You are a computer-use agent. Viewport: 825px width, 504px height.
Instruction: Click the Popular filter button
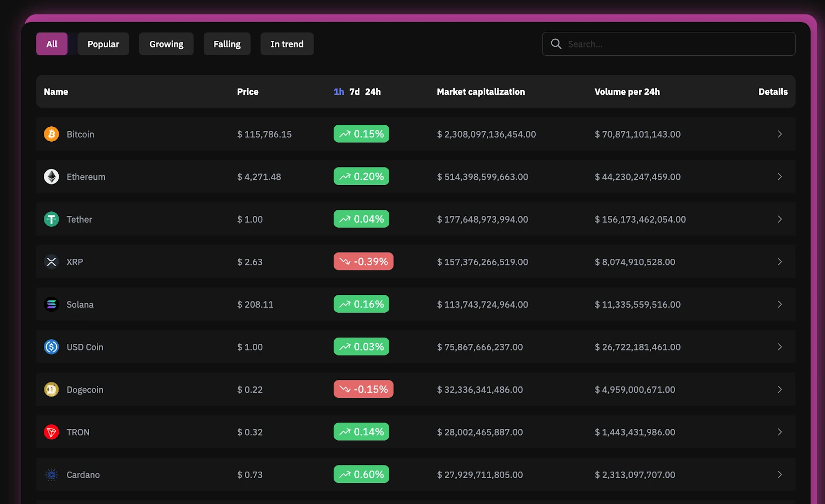[103, 44]
